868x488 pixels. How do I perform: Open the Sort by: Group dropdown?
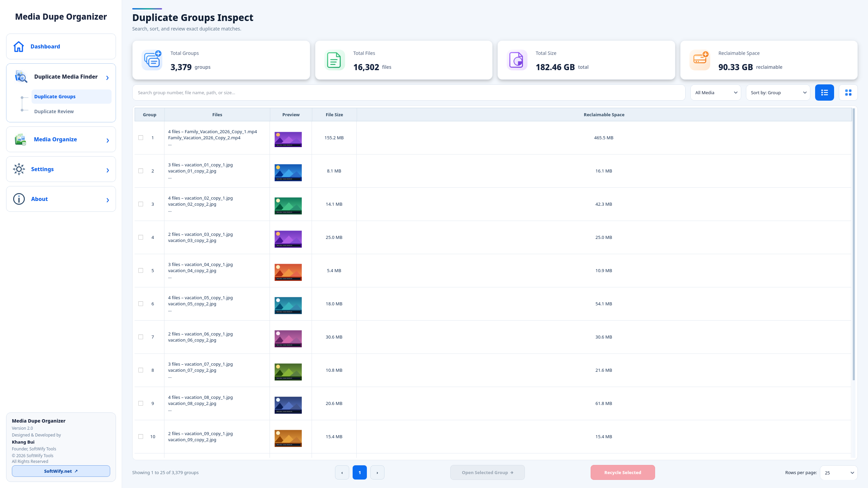click(778, 93)
